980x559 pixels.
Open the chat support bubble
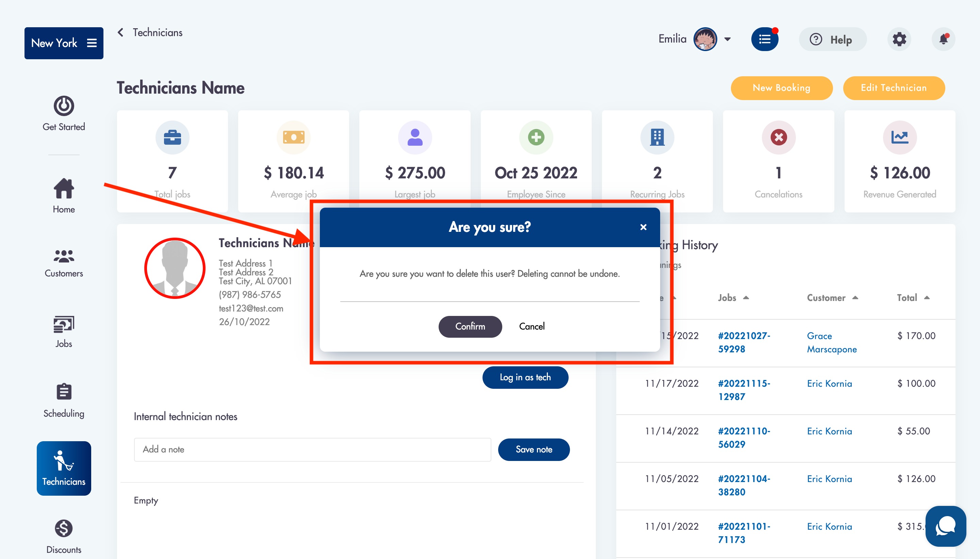946,526
